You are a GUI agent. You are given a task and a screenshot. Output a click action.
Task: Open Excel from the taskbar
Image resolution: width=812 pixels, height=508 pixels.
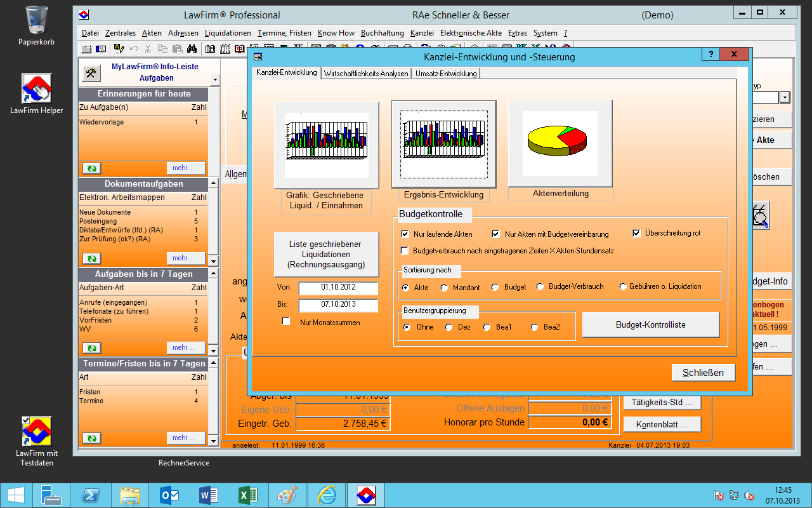click(248, 495)
